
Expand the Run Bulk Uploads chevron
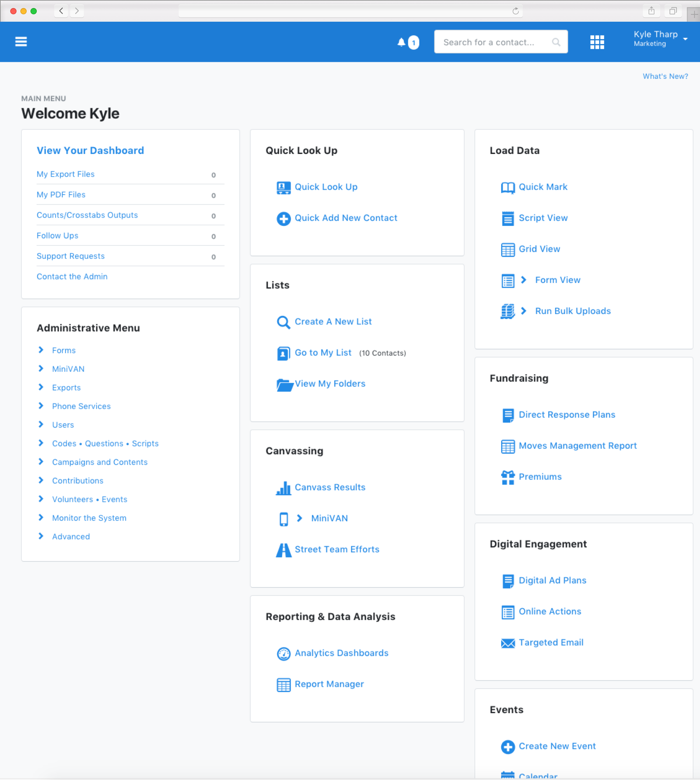point(524,311)
